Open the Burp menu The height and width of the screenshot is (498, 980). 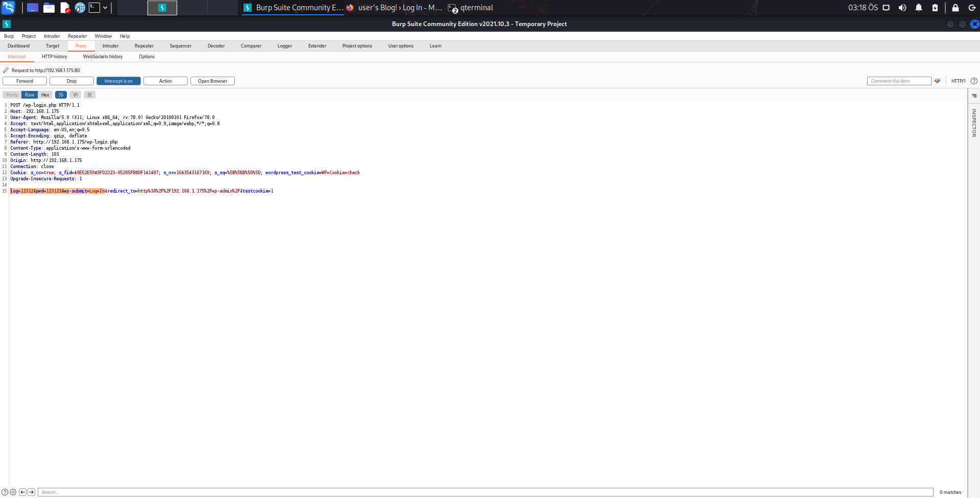[x=9, y=36]
